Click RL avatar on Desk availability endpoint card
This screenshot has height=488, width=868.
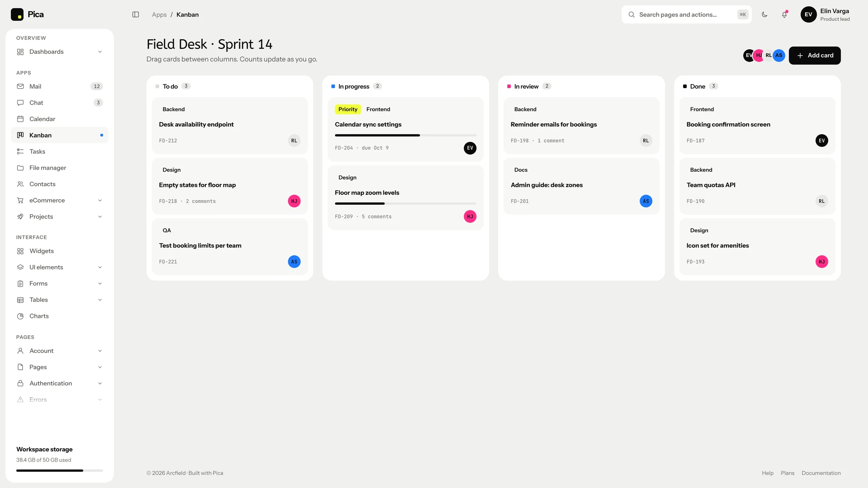(x=294, y=141)
